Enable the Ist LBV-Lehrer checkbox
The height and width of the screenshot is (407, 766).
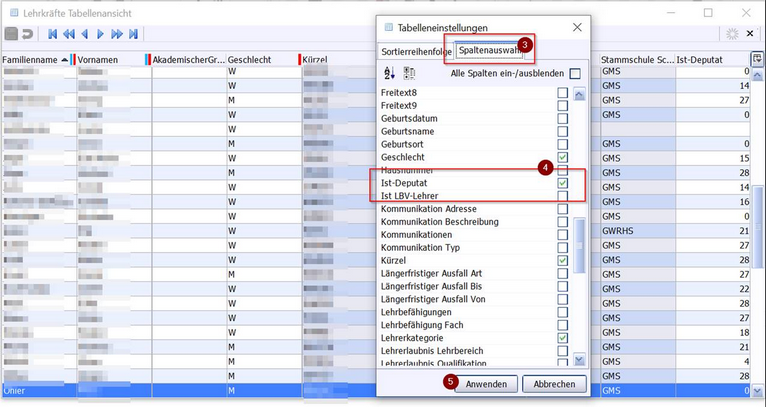click(x=563, y=196)
